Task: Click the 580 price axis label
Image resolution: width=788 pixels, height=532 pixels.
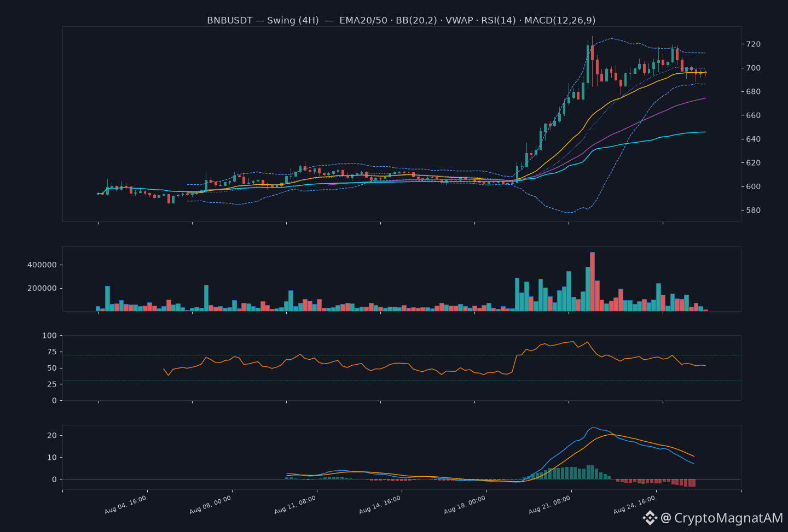Action: 753,211
